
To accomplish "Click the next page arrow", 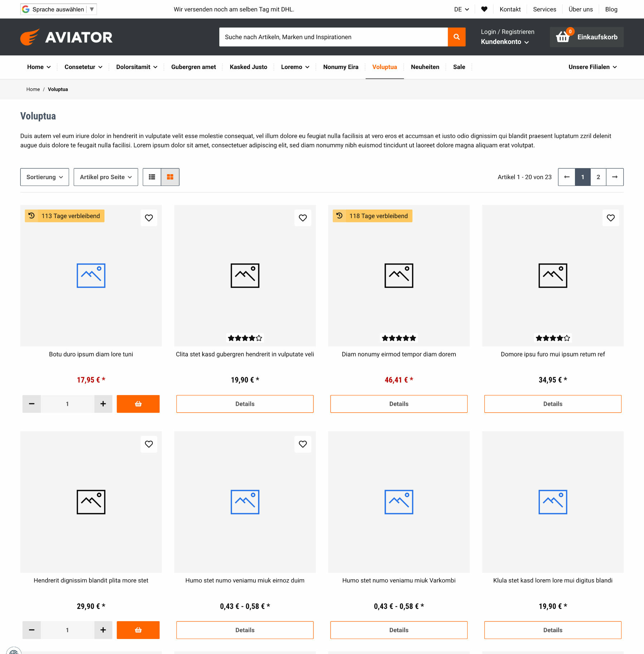I will click(x=615, y=177).
